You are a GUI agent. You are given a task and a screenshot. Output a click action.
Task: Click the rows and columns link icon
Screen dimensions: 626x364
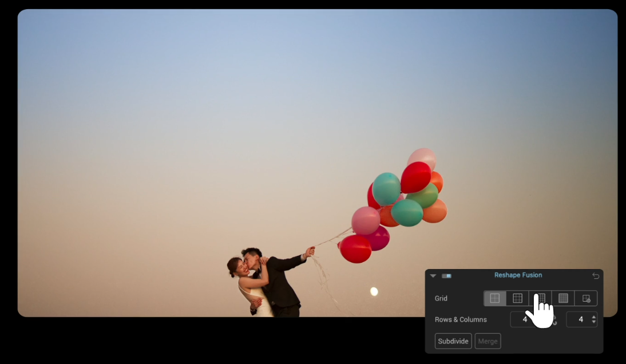coord(554,320)
